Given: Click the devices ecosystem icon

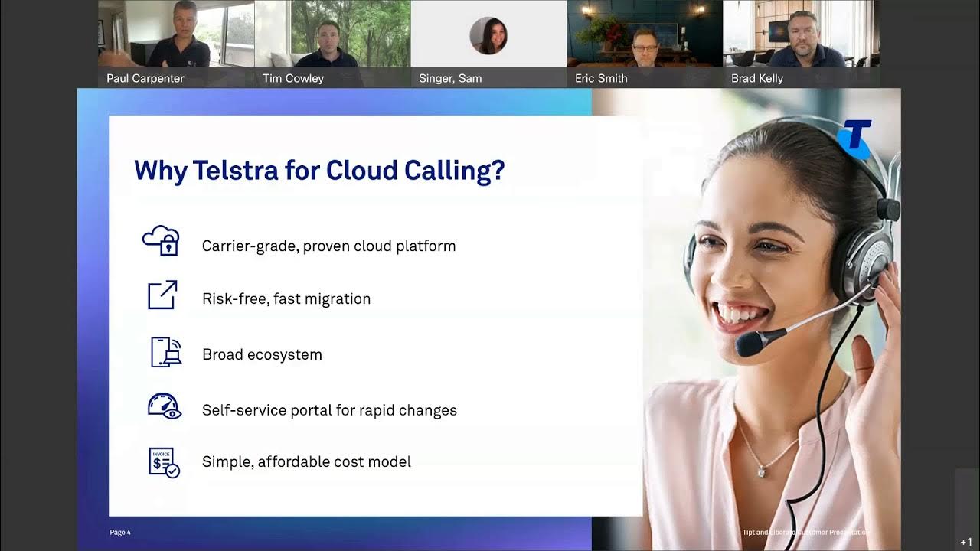Looking at the screenshot, I should pos(165,352).
